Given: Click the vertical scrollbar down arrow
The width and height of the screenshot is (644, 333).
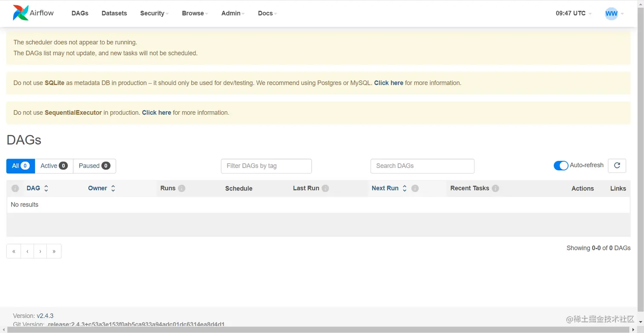Looking at the screenshot, I should coord(641,322).
